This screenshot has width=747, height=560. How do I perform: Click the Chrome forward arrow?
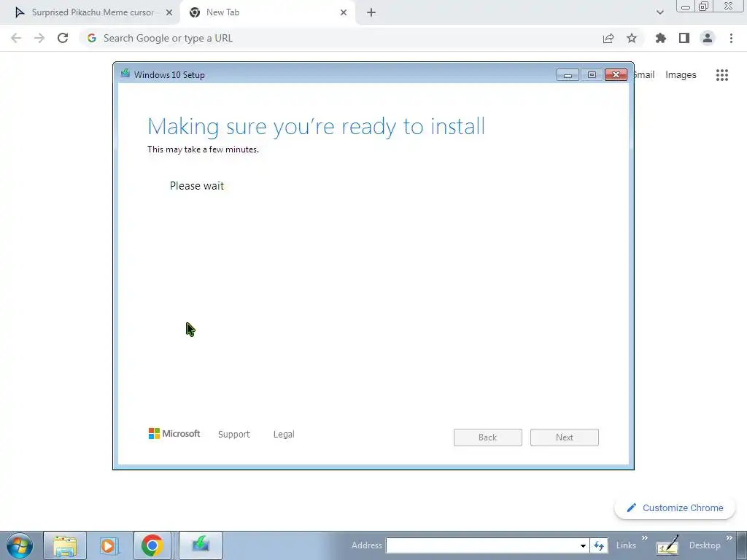[39, 38]
